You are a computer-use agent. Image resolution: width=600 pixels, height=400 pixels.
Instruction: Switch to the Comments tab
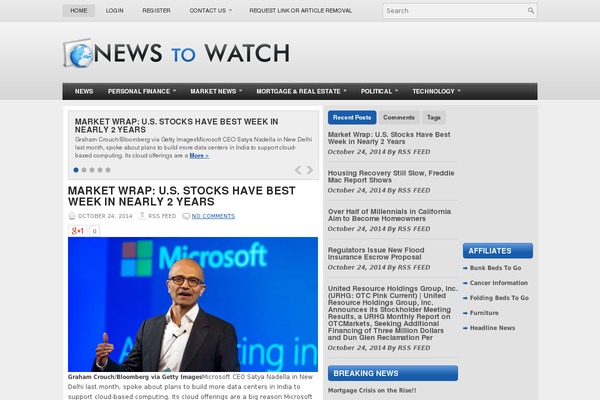coord(399,118)
